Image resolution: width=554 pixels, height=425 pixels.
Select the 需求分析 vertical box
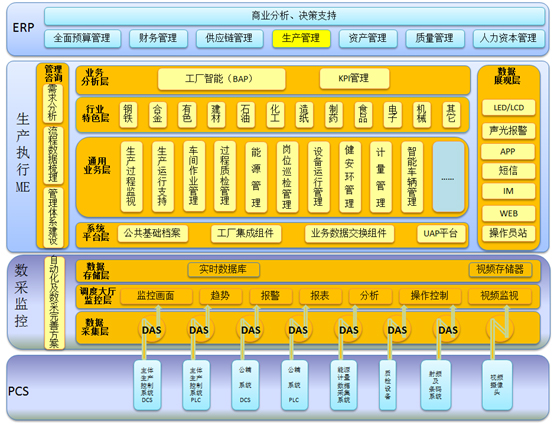point(53,103)
